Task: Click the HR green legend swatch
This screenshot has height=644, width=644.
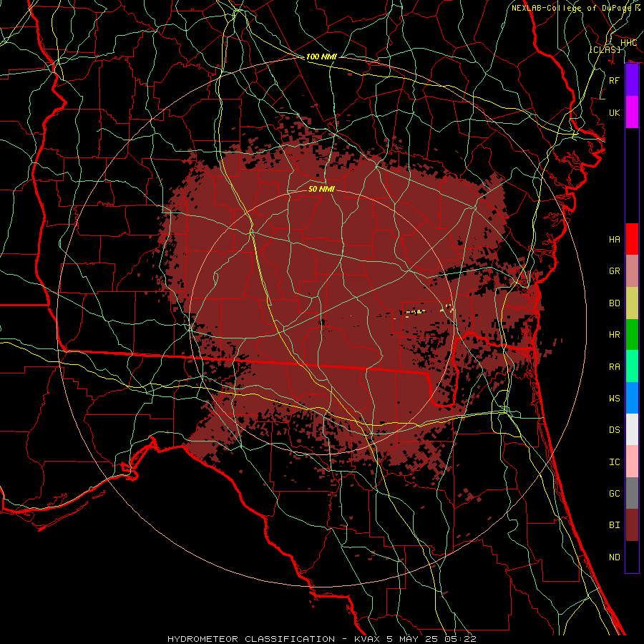Action: pyautogui.click(x=632, y=334)
